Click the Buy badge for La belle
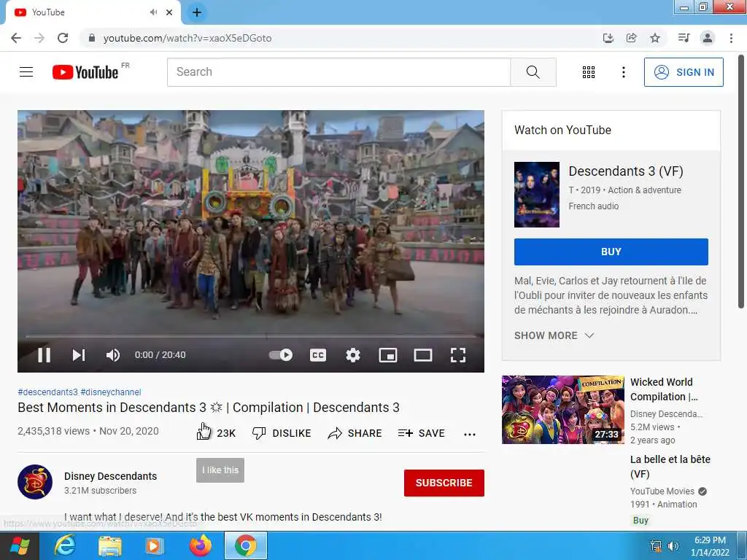The width and height of the screenshot is (747, 560). 640,520
